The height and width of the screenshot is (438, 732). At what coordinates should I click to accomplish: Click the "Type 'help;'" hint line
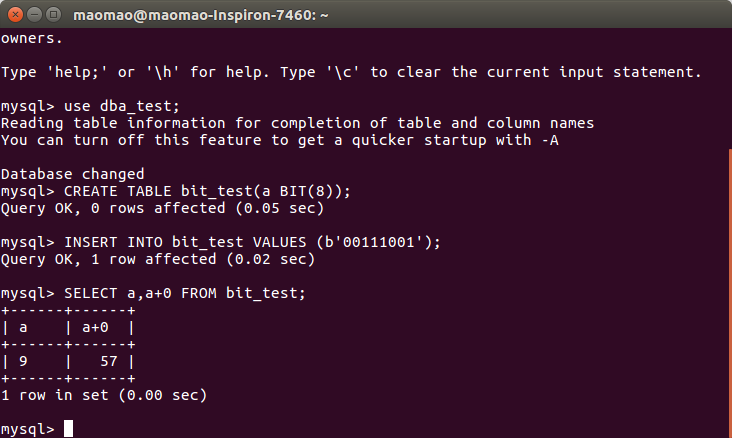pos(350,72)
